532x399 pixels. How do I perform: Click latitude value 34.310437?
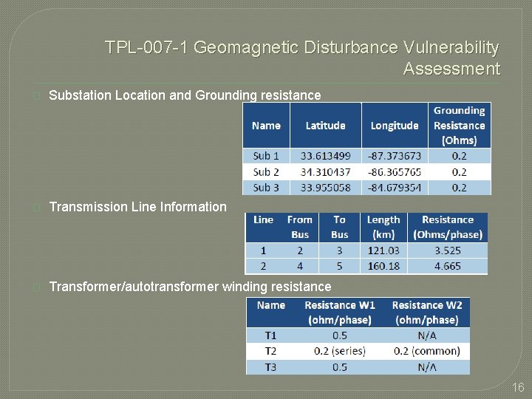326,172
